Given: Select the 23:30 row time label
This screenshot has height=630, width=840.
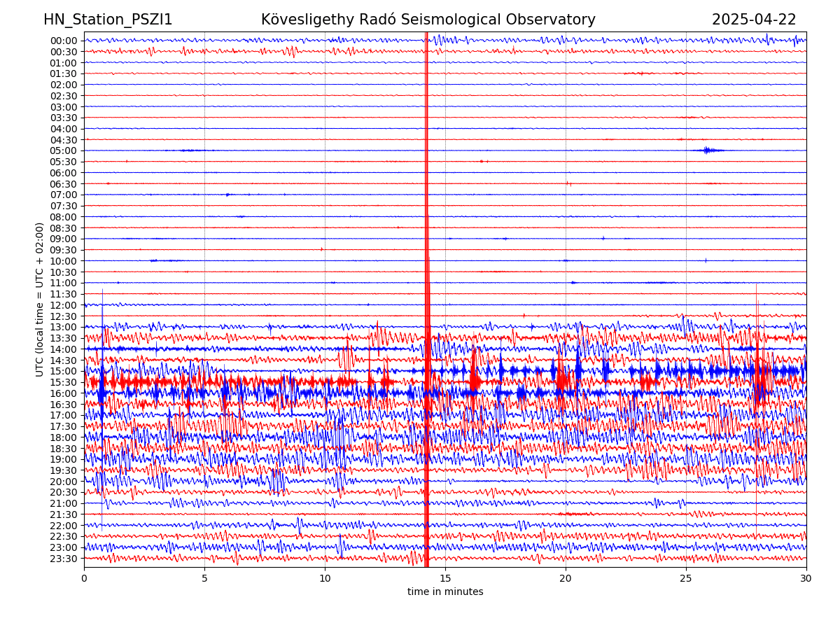Looking at the screenshot, I should pyautogui.click(x=64, y=559).
